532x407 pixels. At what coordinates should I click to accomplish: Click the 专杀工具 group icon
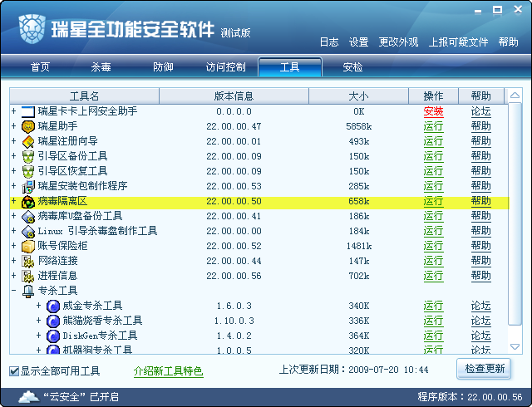click(x=27, y=291)
